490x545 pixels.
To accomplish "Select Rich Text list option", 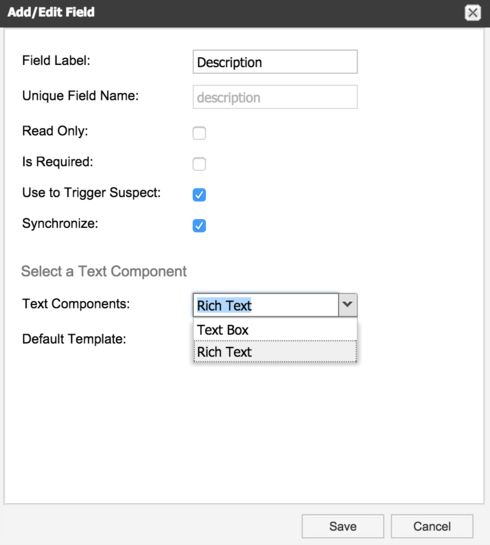I will pyautogui.click(x=275, y=352).
